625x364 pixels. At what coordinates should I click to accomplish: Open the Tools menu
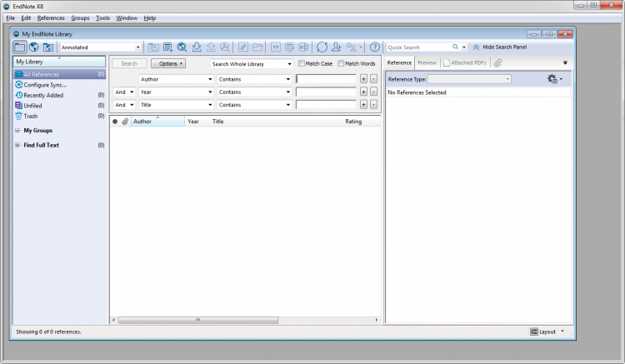[x=102, y=18]
